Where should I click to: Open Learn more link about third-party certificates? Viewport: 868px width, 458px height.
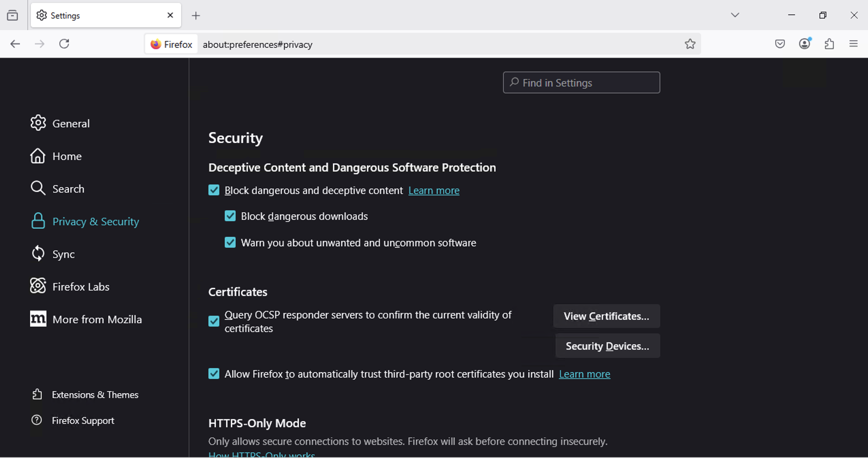pyautogui.click(x=584, y=374)
